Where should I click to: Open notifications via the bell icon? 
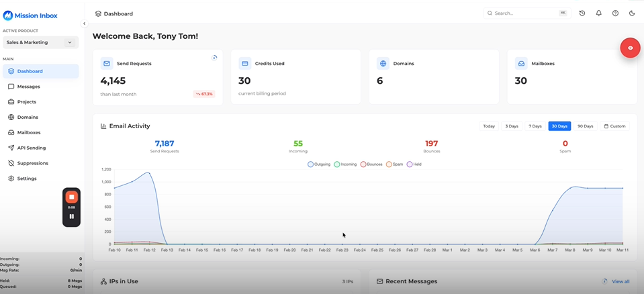(599, 13)
